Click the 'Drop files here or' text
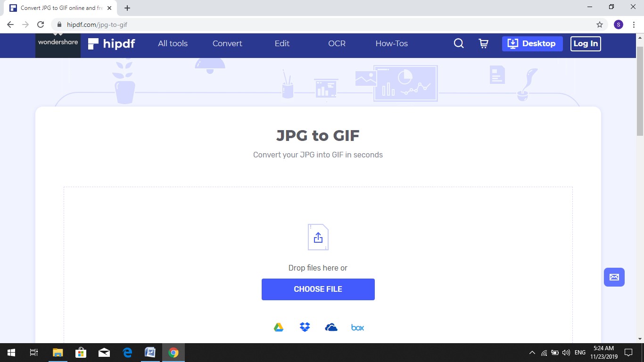The height and width of the screenshot is (362, 644). click(x=318, y=268)
